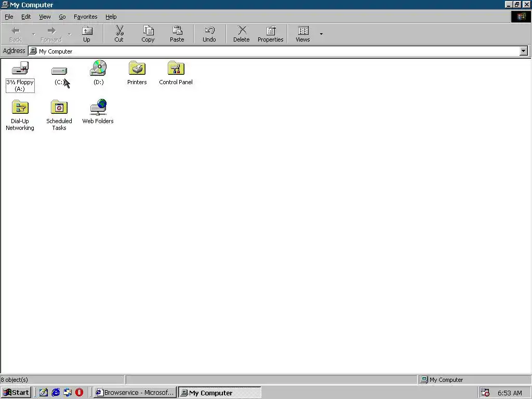532x399 pixels.
Task: Click the 6:53 AM system clock
Action: tap(510, 393)
